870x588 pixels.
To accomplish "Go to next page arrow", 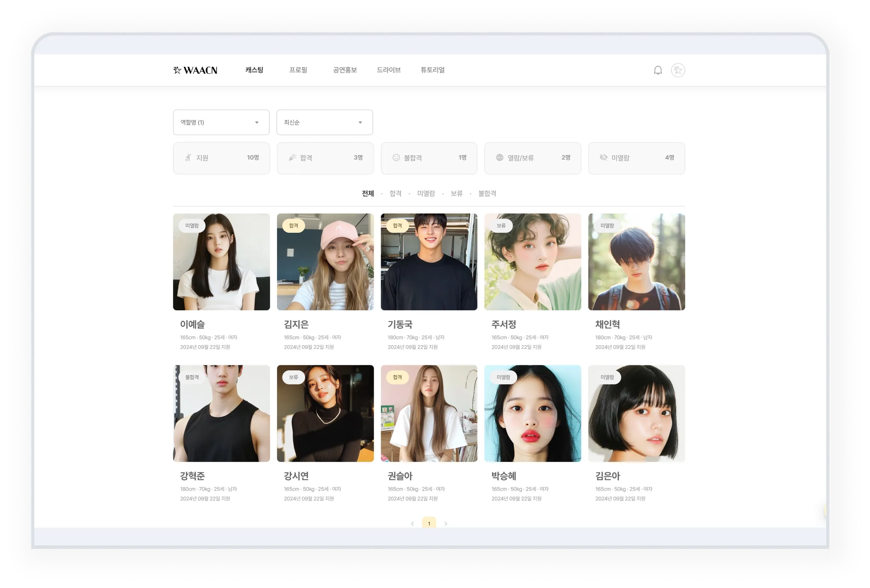I will pos(446,523).
